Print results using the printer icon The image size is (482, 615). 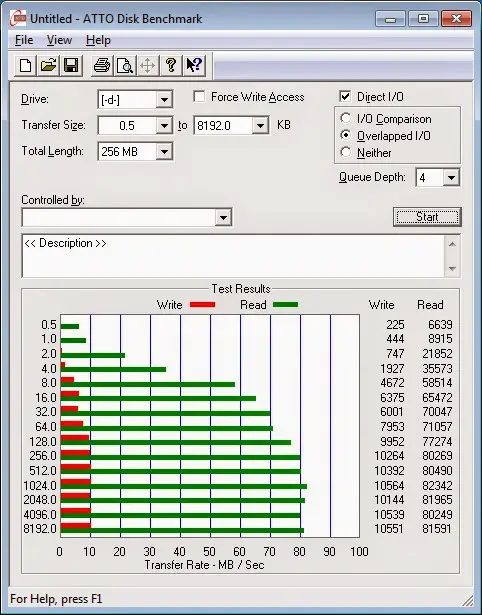tap(102, 66)
